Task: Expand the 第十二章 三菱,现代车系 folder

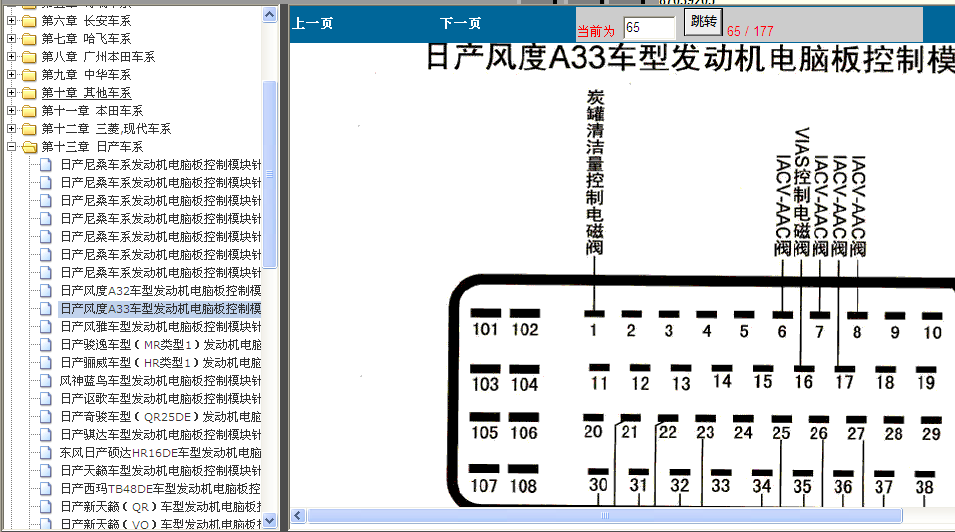Action: click(x=11, y=129)
